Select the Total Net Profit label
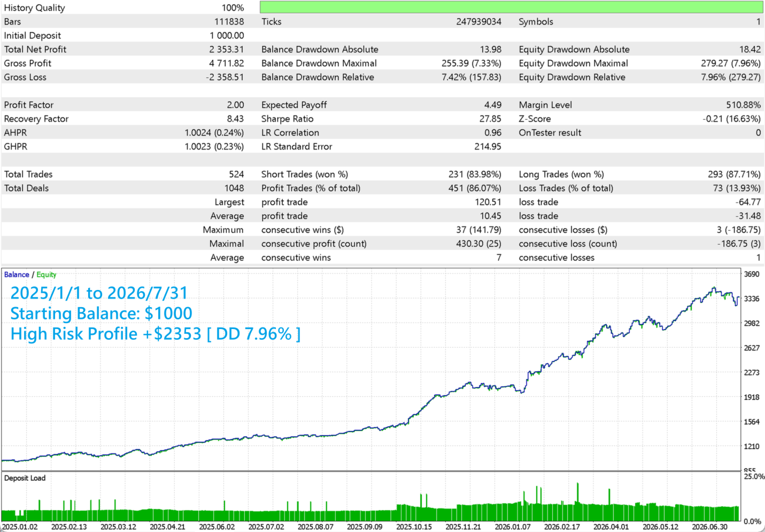The height and width of the screenshot is (532, 765). (35, 50)
